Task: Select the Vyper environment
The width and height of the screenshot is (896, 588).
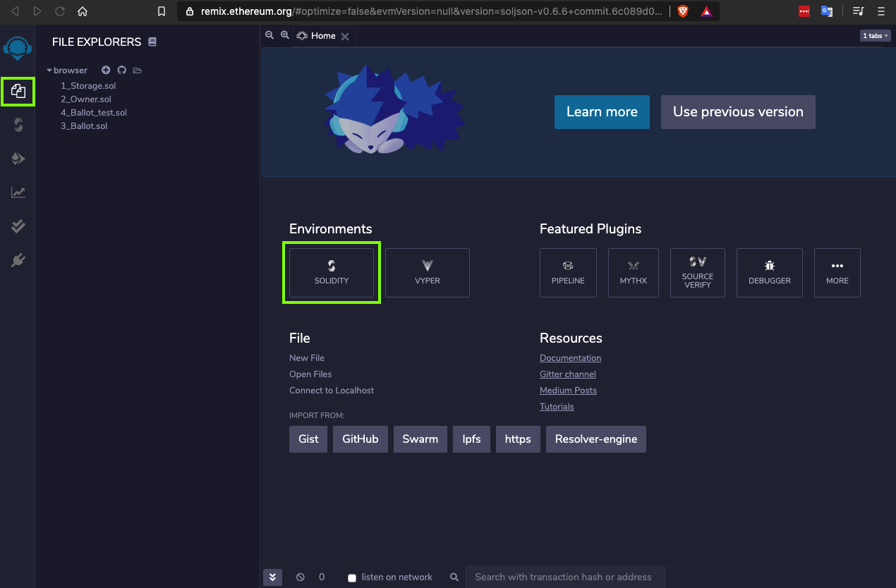Action: [428, 273]
